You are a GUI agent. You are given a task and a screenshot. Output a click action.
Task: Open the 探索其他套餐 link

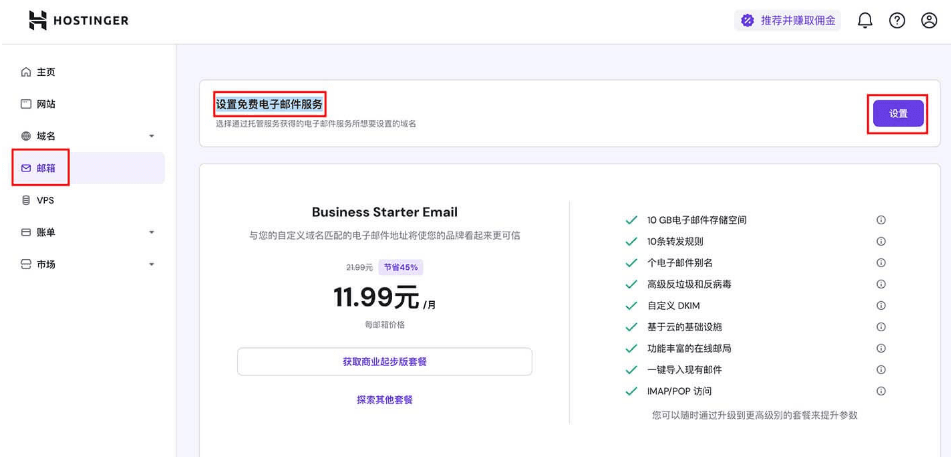[384, 399]
